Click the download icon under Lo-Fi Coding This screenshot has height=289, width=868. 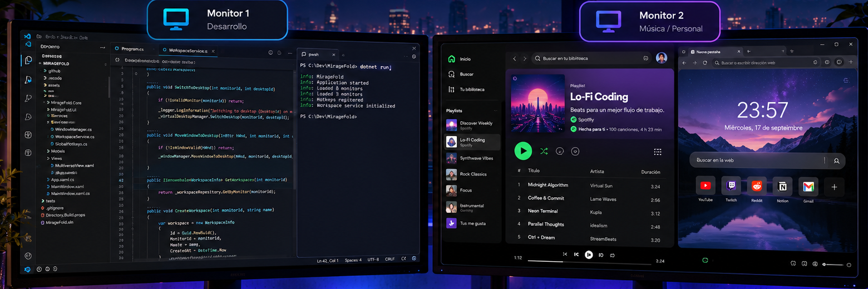click(560, 151)
